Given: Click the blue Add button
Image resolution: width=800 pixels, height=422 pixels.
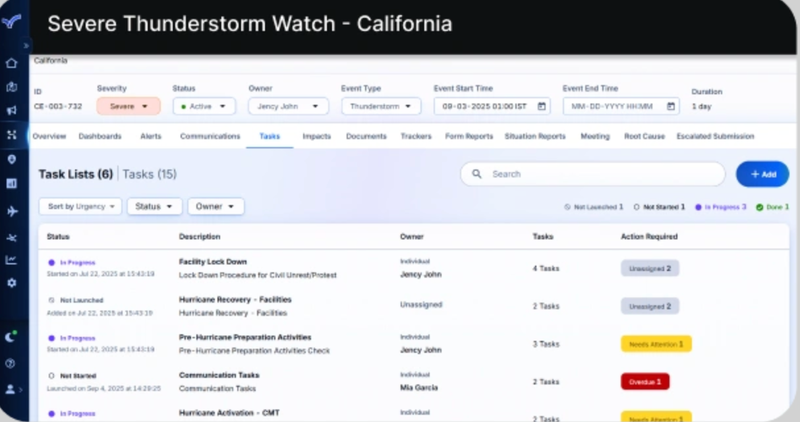Looking at the screenshot, I should [x=762, y=174].
